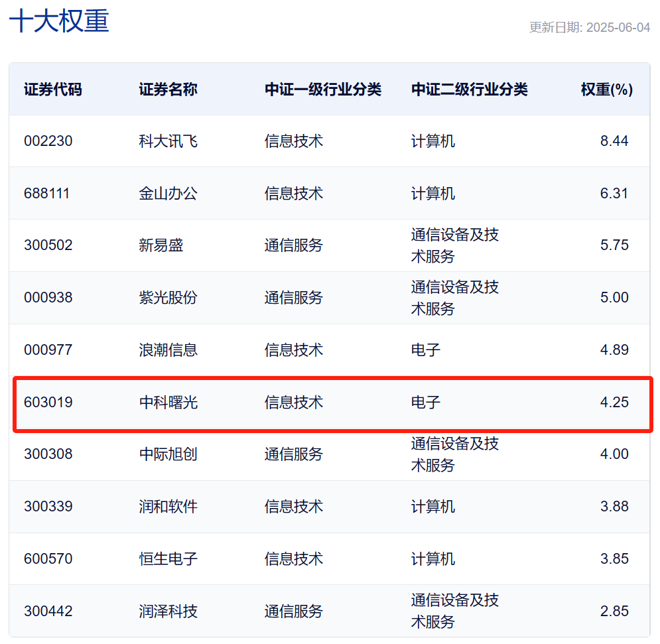The width and height of the screenshot is (660, 644).
Task: Click 通信服务 in the 中际旭创 row
Action: [293, 454]
